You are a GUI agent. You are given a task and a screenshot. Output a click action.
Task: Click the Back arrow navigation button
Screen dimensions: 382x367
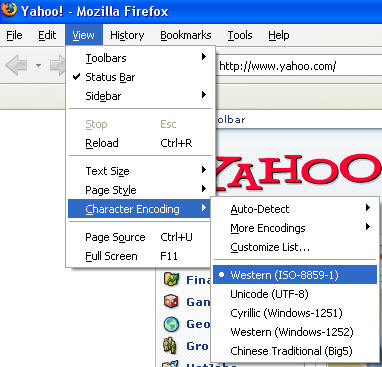pos(16,65)
